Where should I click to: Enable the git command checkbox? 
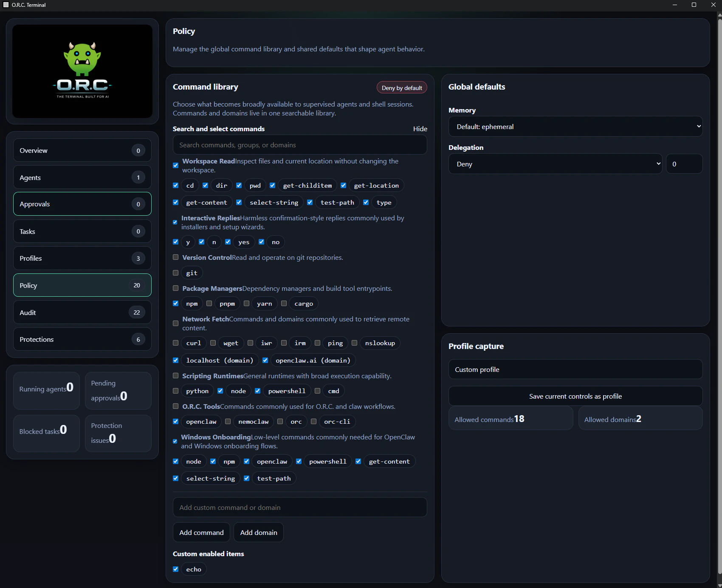[x=176, y=273]
